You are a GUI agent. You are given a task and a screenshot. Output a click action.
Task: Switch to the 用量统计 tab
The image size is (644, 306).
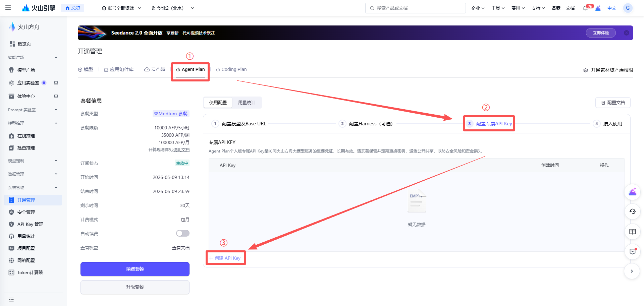(x=247, y=103)
